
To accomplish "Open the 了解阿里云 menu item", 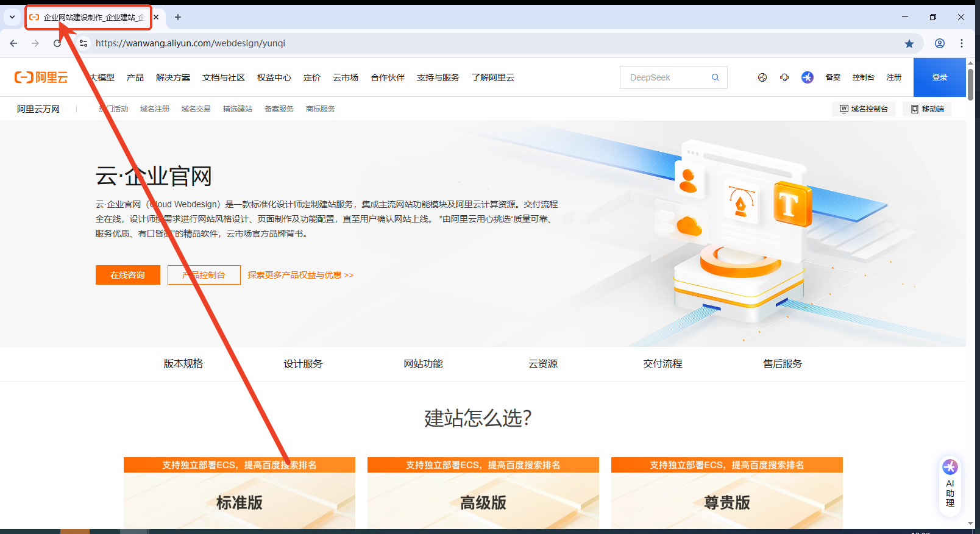I will point(493,77).
